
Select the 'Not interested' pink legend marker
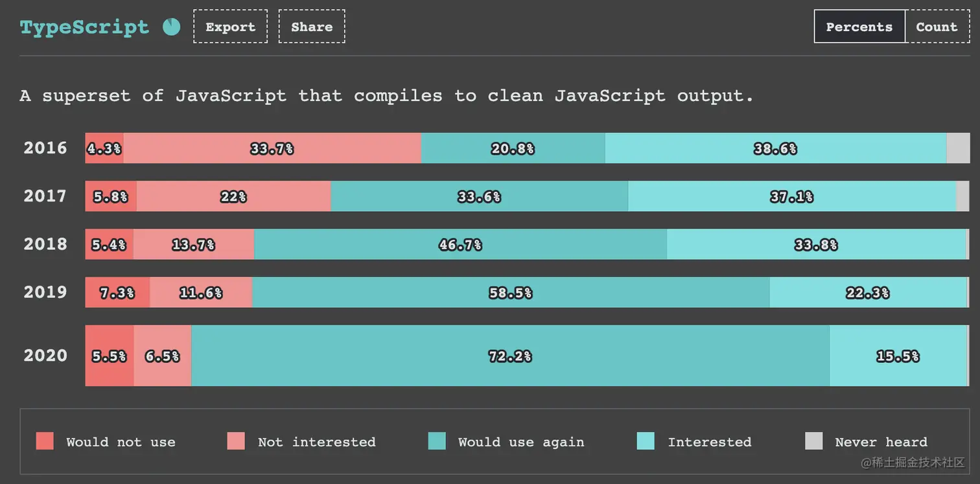[x=235, y=442]
